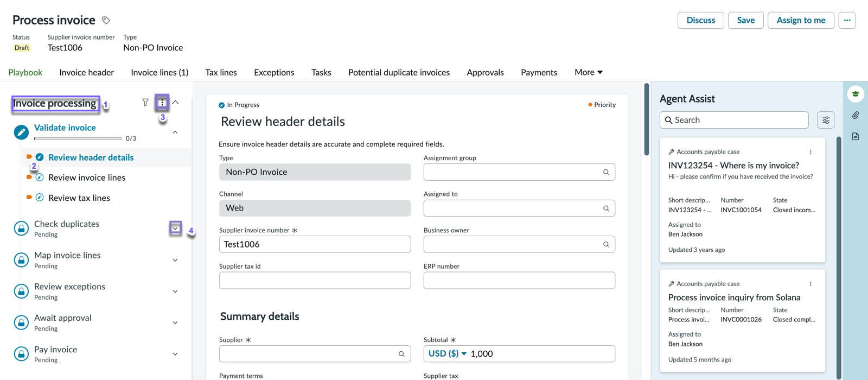This screenshot has height=380, width=868.
Task: Open the Validate invoice stage link
Action: pyautogui.click(x=65, y=128)
